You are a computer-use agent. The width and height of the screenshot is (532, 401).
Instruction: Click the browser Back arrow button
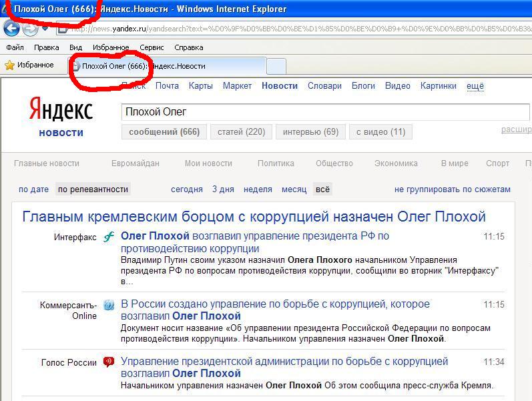pos(11,28)
